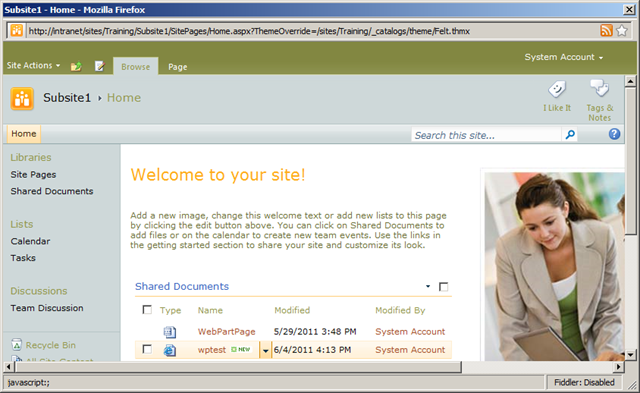Image resolution: width=640 pixels, height=393 pixels.
Task: Click the Welcome to your site! heading
Action: pyautogui.click(x=218, y=175)
